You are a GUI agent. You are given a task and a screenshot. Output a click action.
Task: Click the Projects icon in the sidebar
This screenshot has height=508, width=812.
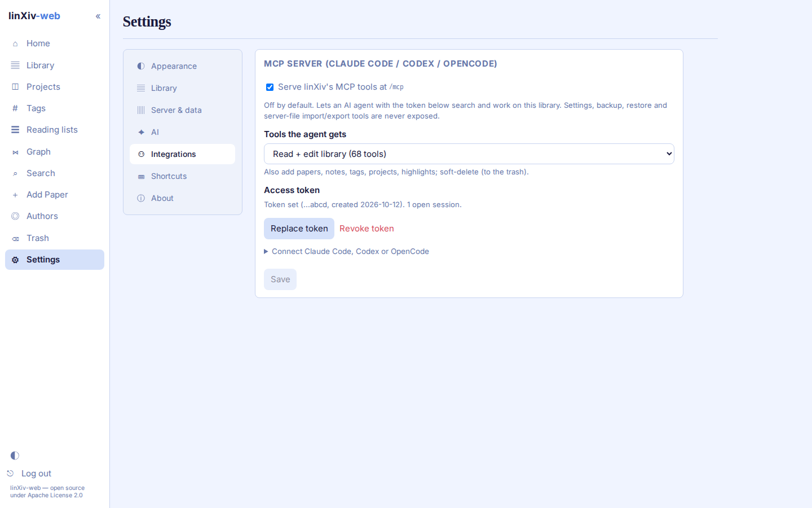point(15,87)
